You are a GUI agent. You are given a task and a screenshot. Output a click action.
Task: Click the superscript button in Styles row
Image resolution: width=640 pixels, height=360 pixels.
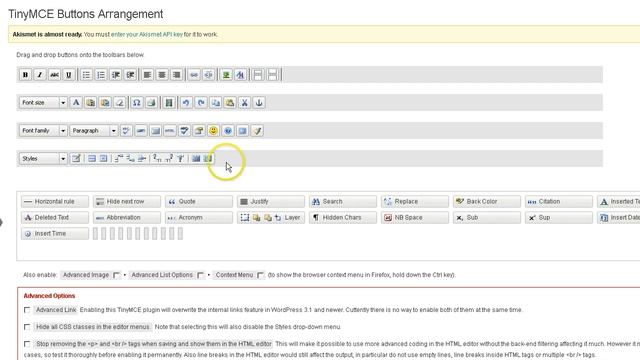169,158
